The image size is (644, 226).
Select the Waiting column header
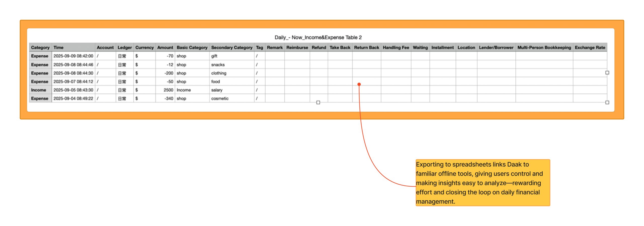[420, 47]
